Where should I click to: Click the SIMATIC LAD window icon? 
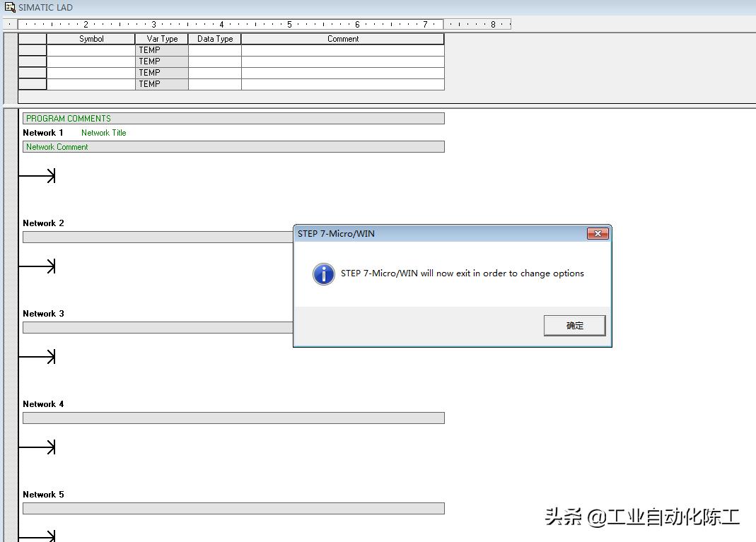(x=10, y=7)
